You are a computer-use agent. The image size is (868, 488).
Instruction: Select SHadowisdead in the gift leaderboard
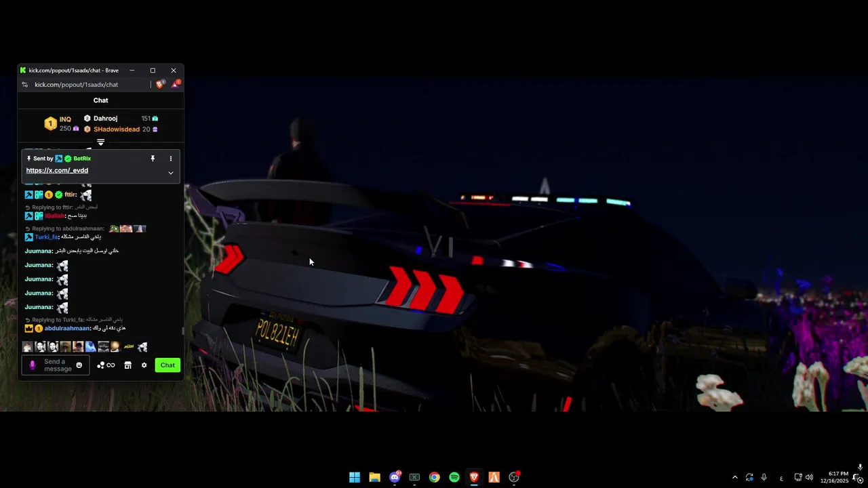[117, 129]
